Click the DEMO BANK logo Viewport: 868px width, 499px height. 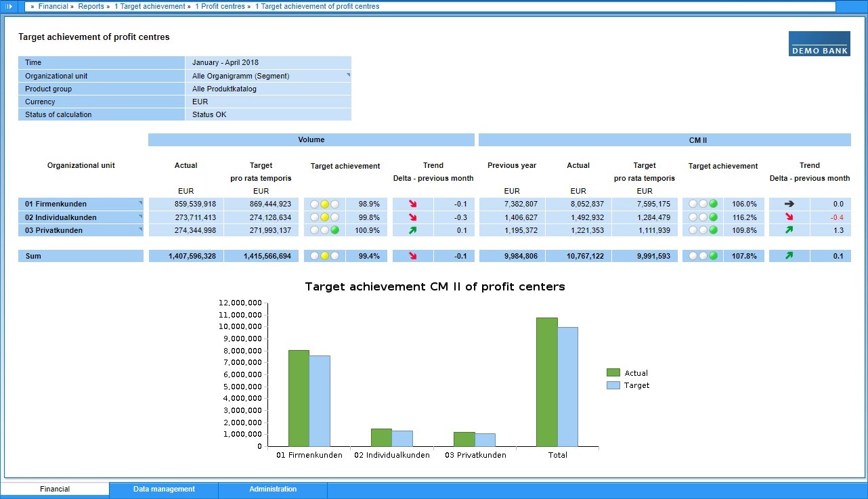coord(819,43)
